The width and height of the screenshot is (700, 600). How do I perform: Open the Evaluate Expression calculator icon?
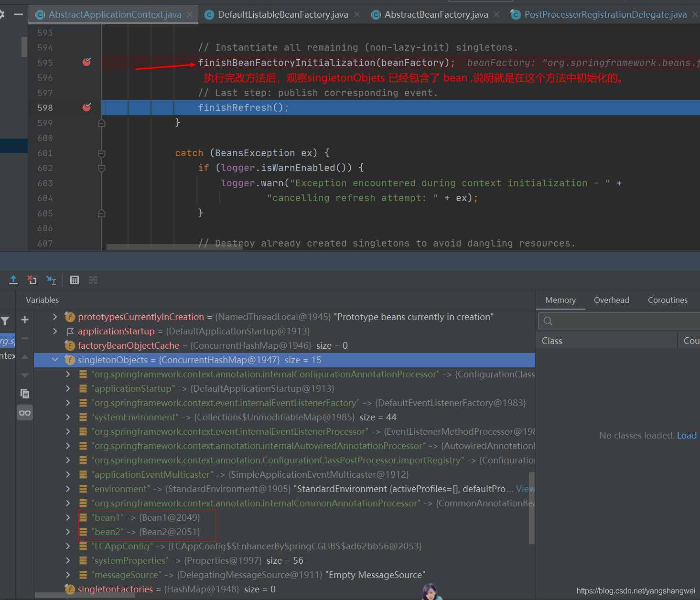75,280
